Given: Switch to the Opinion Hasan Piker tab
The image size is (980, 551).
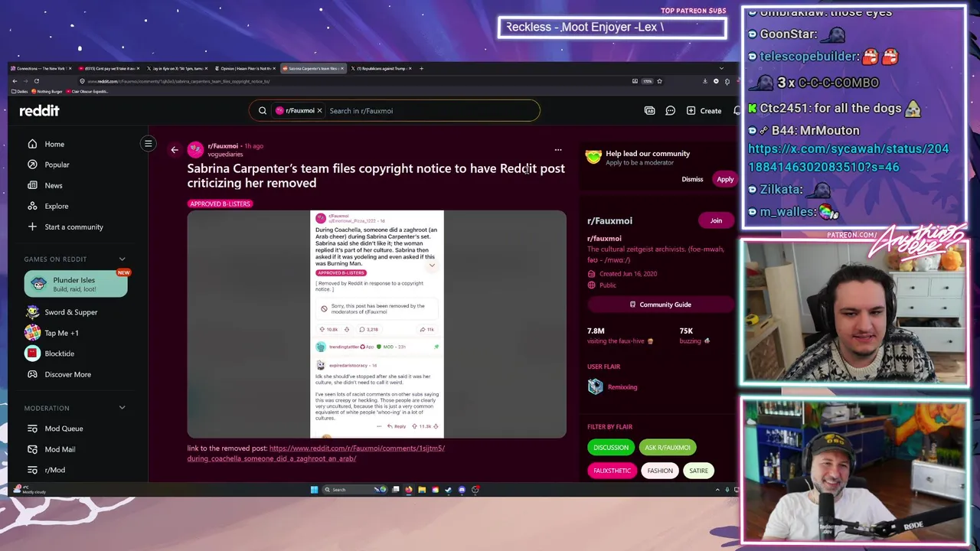Looking at the screenshot, I should pos(245,68).
